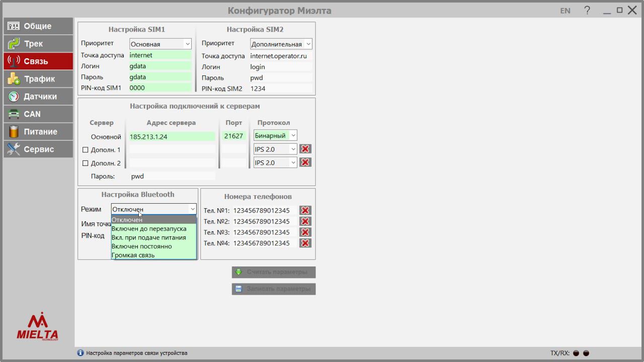
Task: Open the Трек section in sidebar
Action: (x=38, y=44)
